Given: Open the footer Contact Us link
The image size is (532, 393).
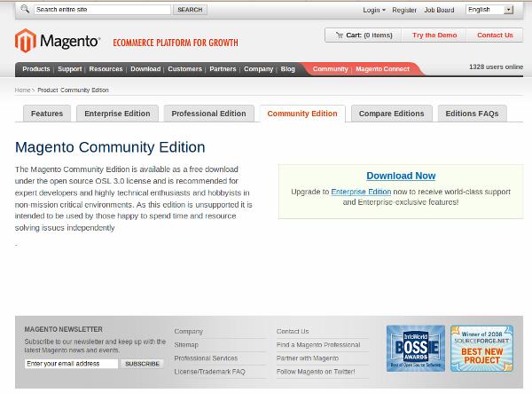Looking at the screenshot, I should [x=293, y=331].
